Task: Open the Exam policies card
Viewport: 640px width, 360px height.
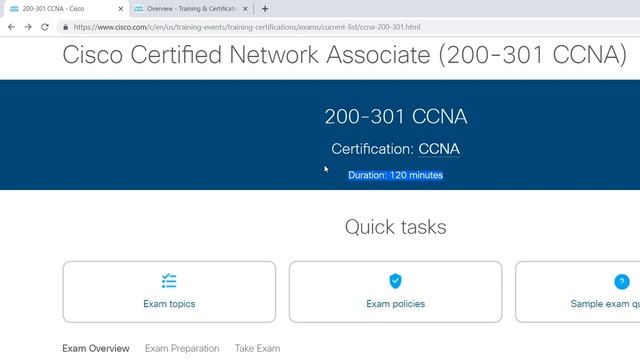Action: [395, 292]
